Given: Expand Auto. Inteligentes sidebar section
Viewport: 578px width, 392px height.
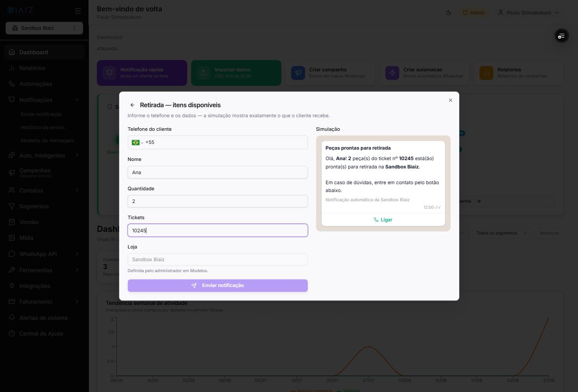Looking at the screenshot, I should point(44,155).
